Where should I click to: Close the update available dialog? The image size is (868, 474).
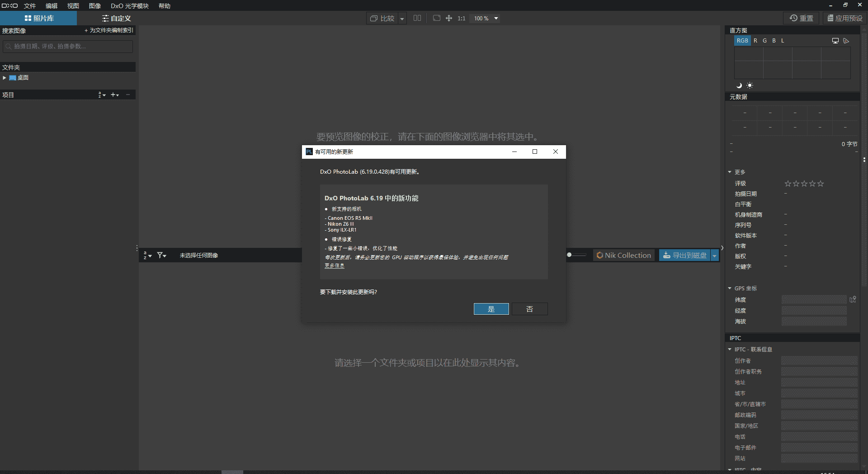[x=556, y=152]
